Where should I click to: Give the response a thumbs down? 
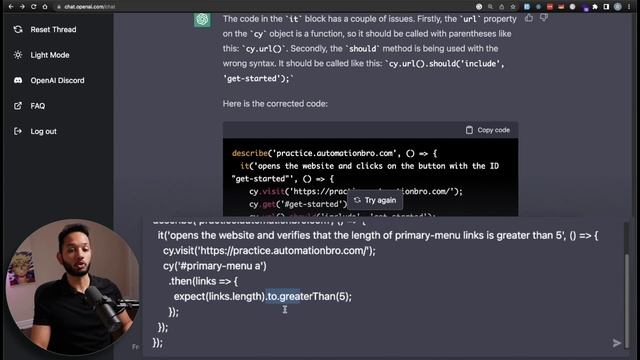coord(544,18)
